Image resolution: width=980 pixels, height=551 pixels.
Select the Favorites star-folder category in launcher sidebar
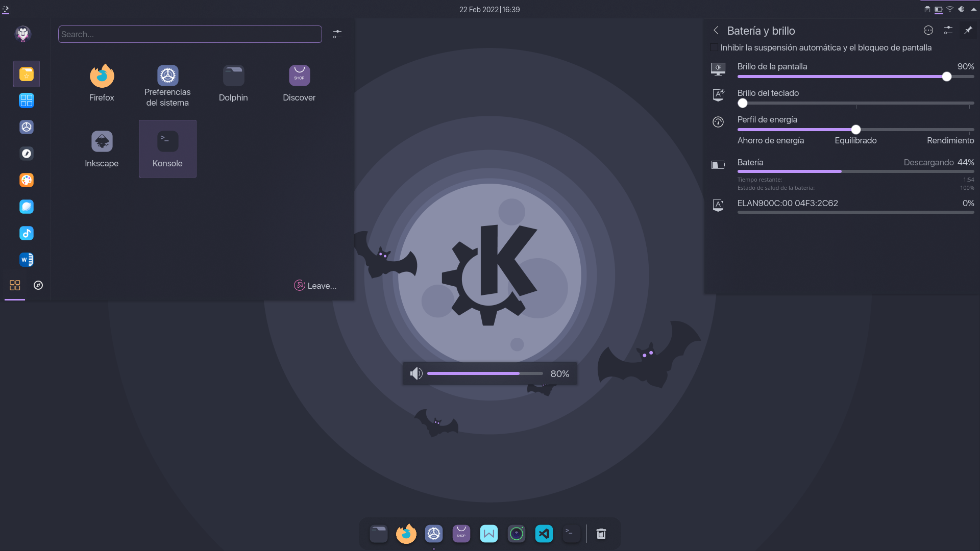(27, 74)
